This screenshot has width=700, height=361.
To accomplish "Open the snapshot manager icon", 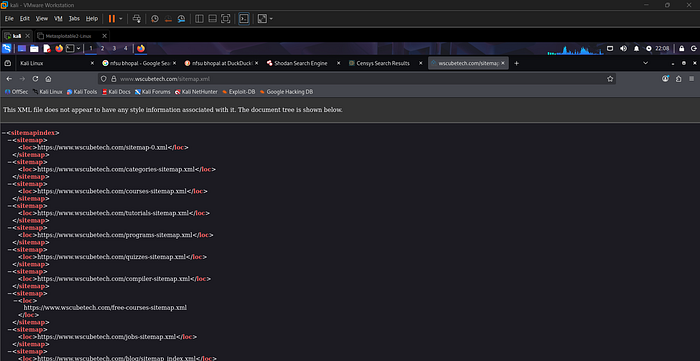I will [x=181, y=19].
